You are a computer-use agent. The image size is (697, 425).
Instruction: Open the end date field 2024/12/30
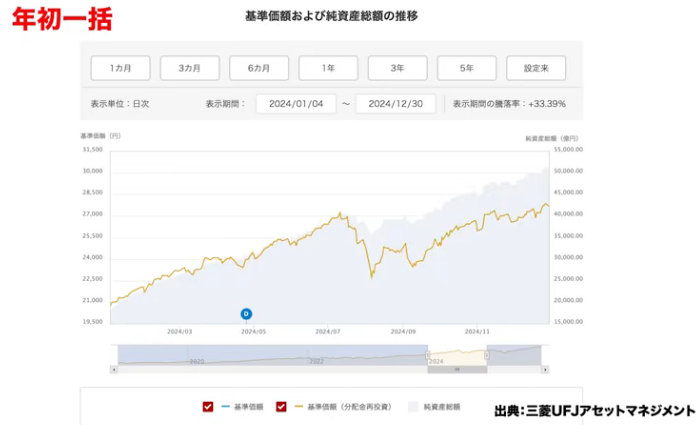395,104
